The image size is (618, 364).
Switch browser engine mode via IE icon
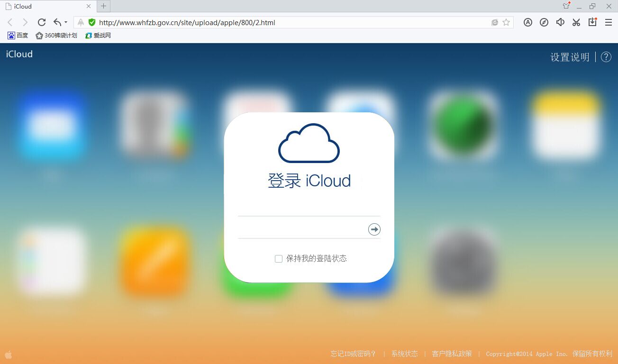coord(495,22)
